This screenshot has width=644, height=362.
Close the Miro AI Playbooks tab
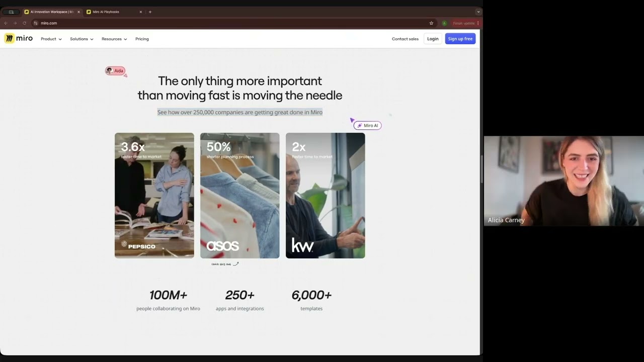[x=141, y=12]
